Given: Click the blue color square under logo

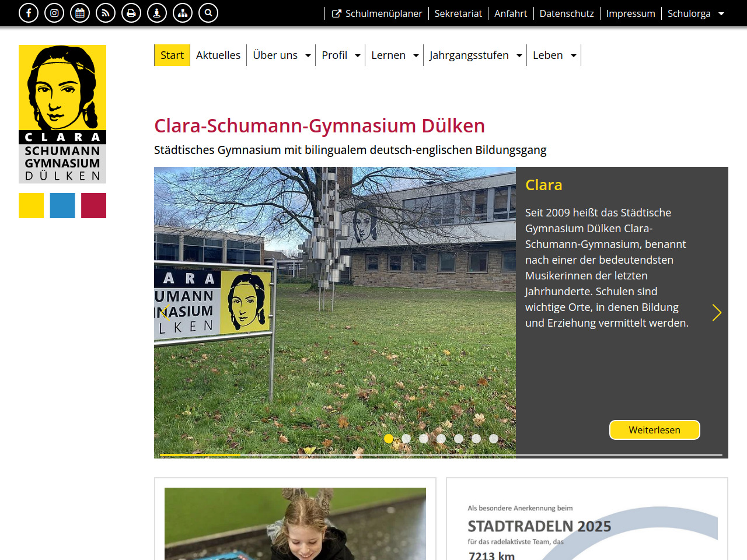Looking at the screenshot, I should tap(62, 206).
